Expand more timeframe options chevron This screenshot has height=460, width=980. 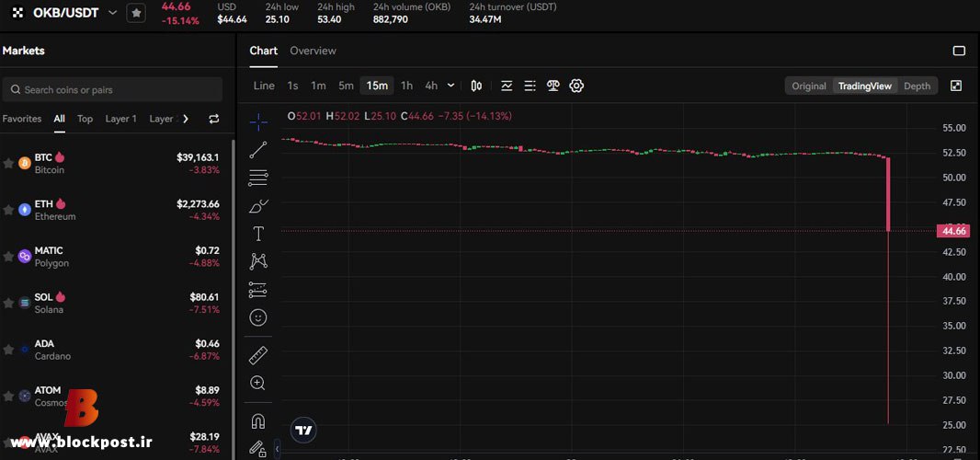pyautogui.click(x=451, y=86)
